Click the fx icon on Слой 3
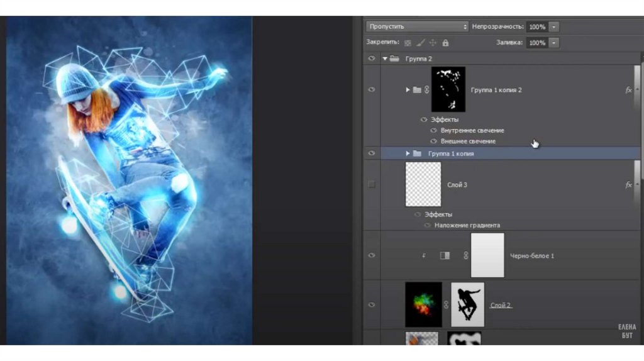This screenshot has width=644, height=361. coord(628,185)
